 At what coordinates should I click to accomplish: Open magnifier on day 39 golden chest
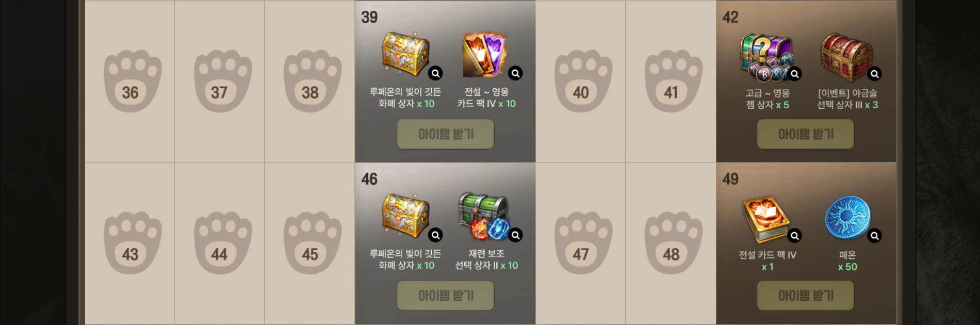(x=436, y=73)
